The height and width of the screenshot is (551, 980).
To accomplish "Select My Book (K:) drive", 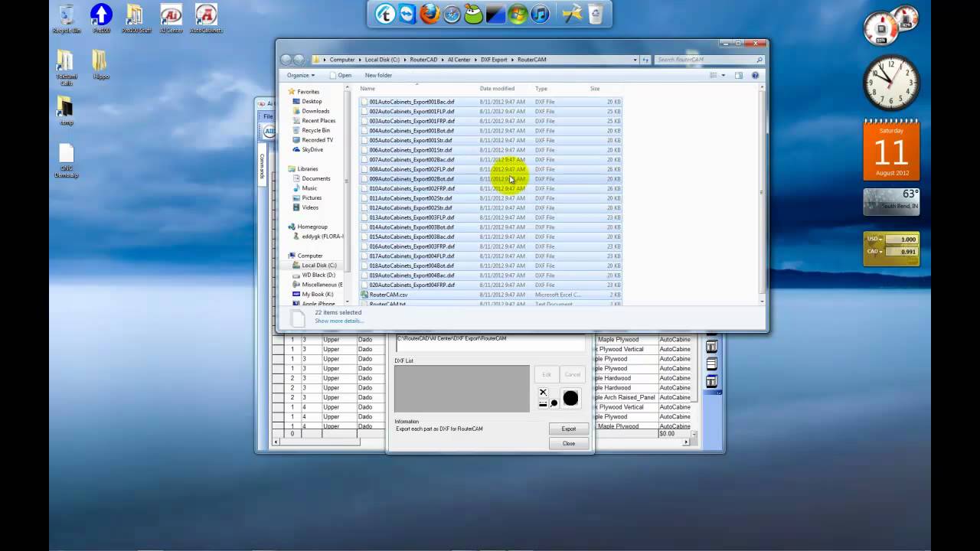I will click(x=318, y=294).
